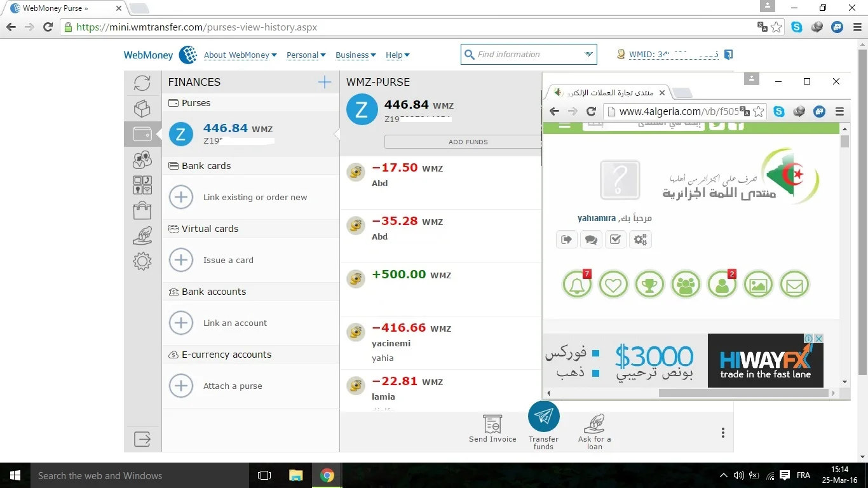Open the Business menu
Screen dimensions: 868x488
355,55
